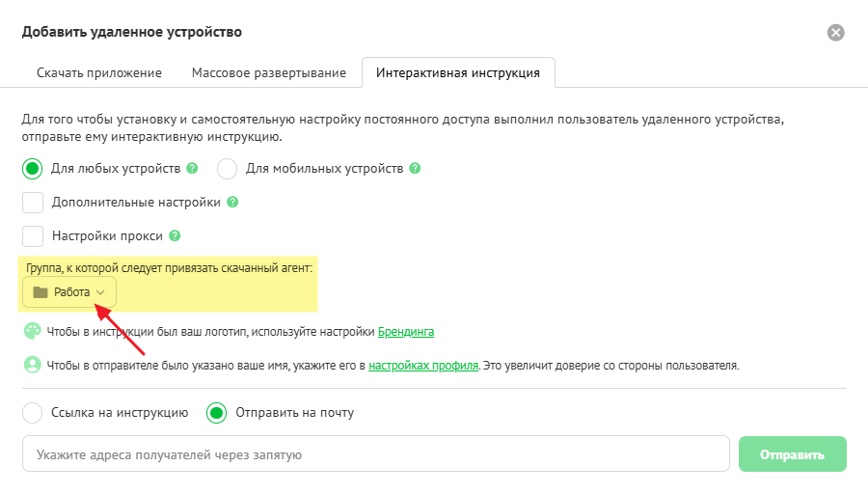Screen dimensions: 868x494
Task: Open the 'Брендинга' settings link
Action: [x=405, y=332]
